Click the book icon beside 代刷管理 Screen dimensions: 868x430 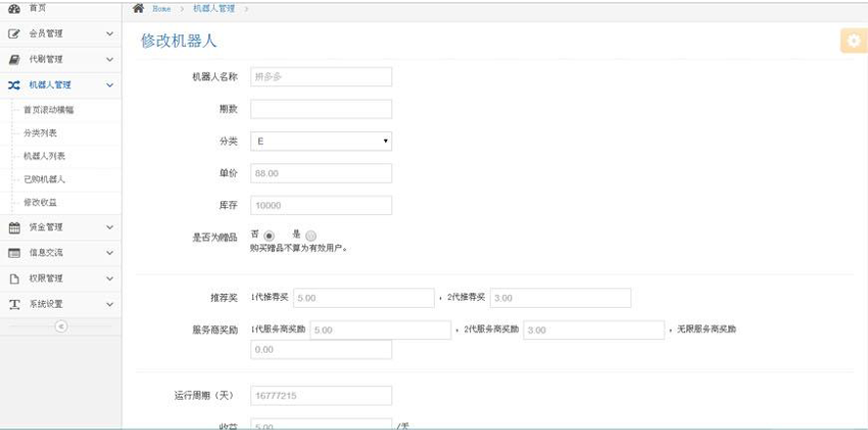click(15, 60)
